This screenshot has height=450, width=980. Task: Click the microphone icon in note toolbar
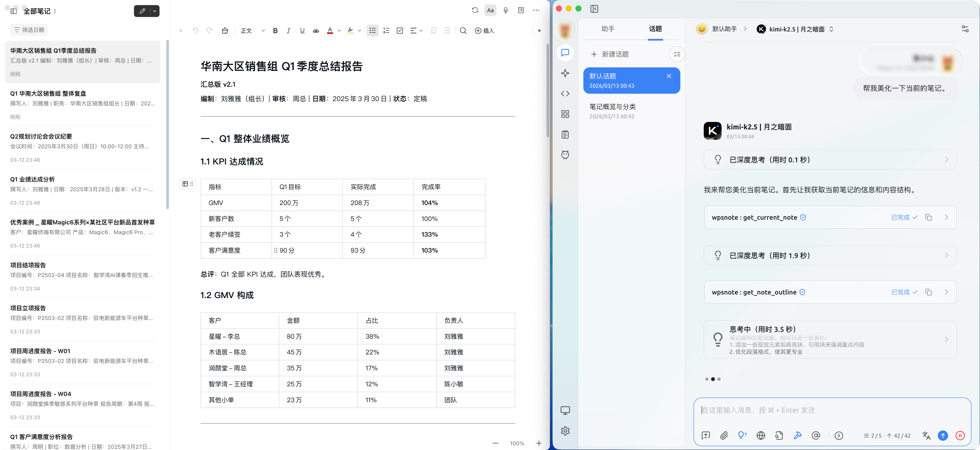[506, 10]
